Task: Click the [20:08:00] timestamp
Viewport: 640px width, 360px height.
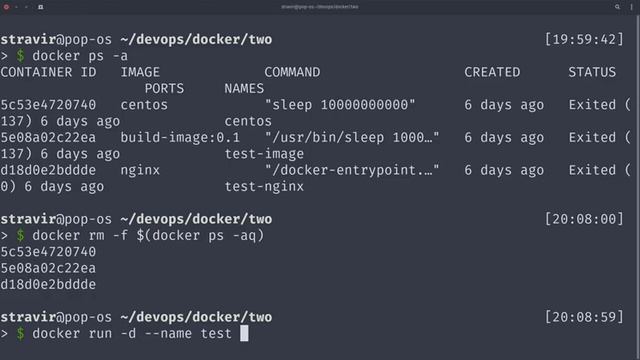Action: [584, 219]
